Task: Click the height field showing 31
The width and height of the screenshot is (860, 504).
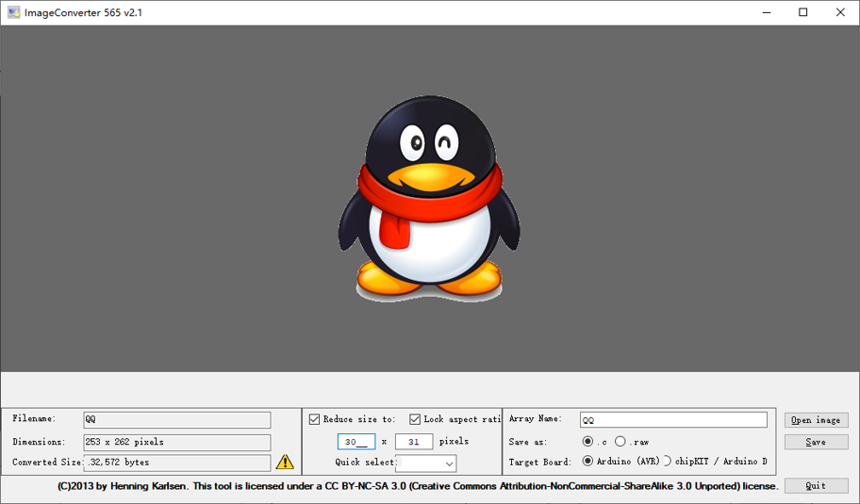Action: (414, 441)
